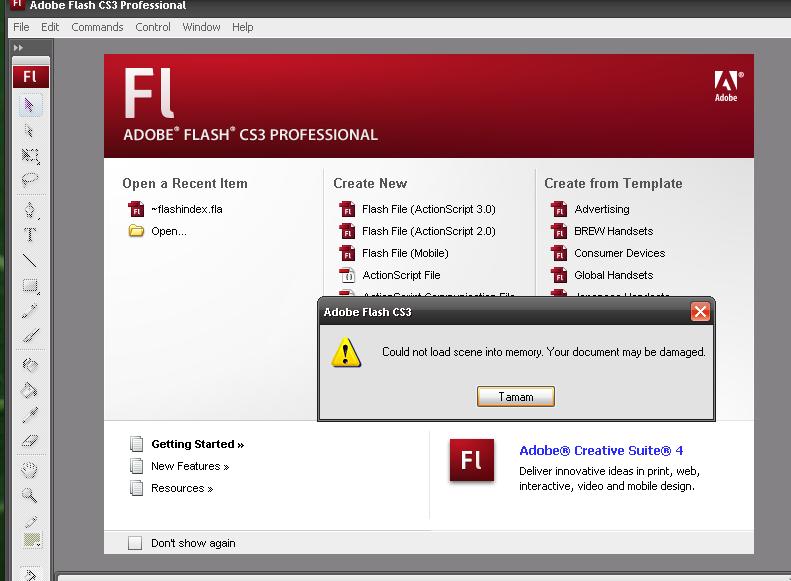Open the File menu

[21, 27]
